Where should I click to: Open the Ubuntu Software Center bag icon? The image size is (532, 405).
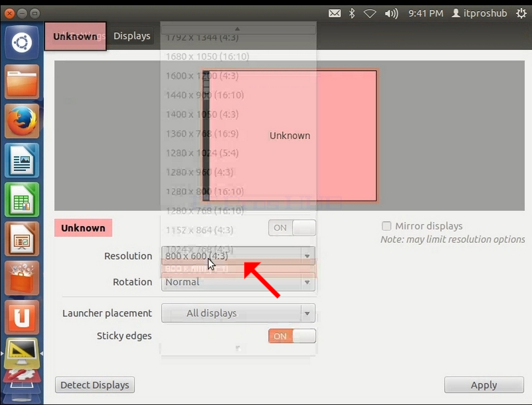tap(22, 278)
